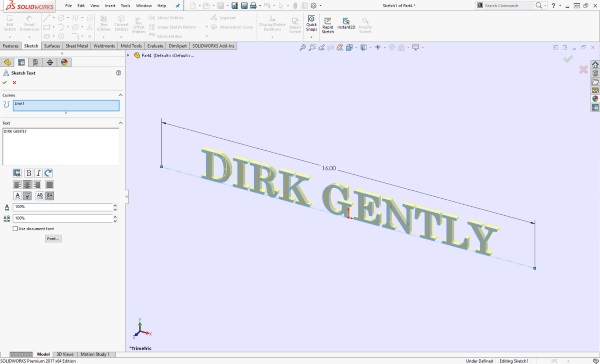The height and width of the screenshot is (364, 600).
Task: Select Full Justify text option
Action: (x=49, y=185)
